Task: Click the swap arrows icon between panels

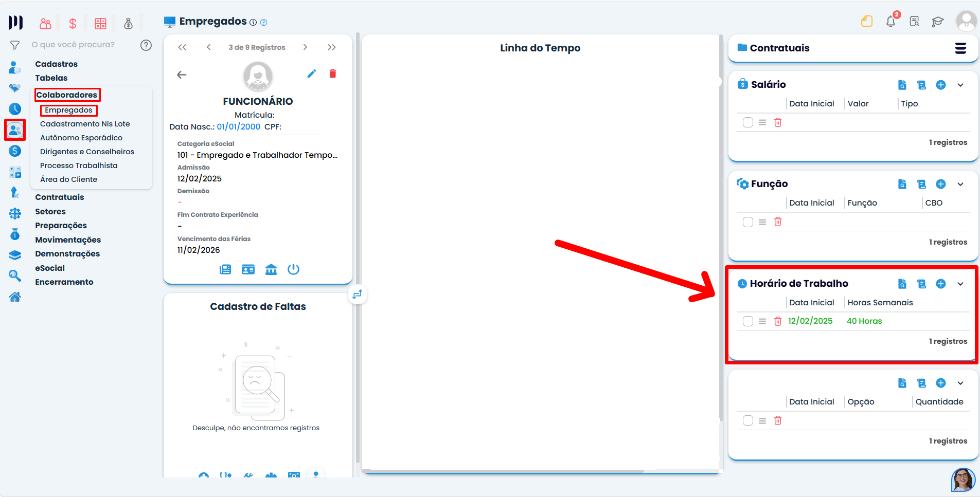Action: [358, 294]
